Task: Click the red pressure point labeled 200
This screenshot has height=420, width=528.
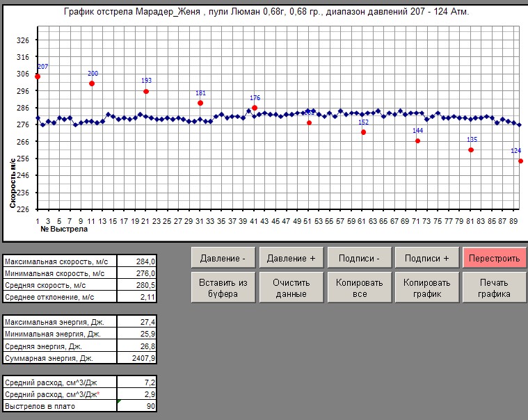Action: pyautogui.click(x=92, y=83)
